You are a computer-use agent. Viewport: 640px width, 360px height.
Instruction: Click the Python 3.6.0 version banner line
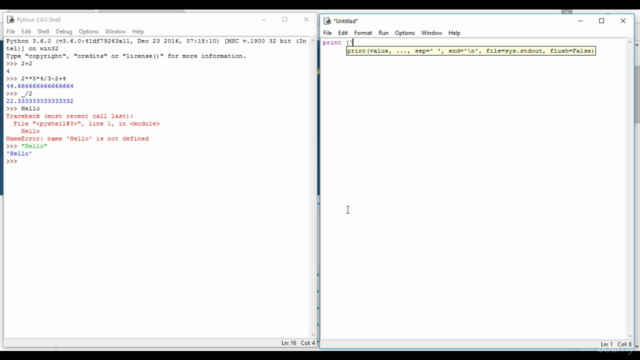click(156, 41)
